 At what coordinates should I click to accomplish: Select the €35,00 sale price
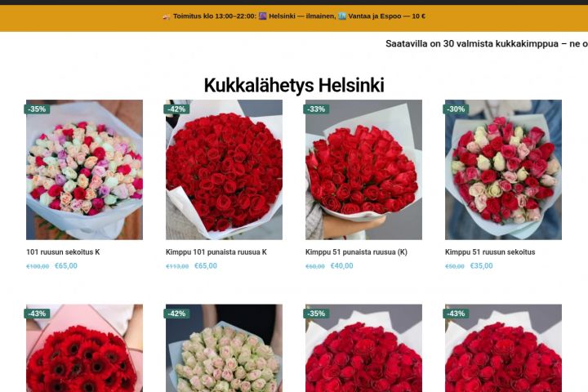pyautogui.click(x=482, y=266)
